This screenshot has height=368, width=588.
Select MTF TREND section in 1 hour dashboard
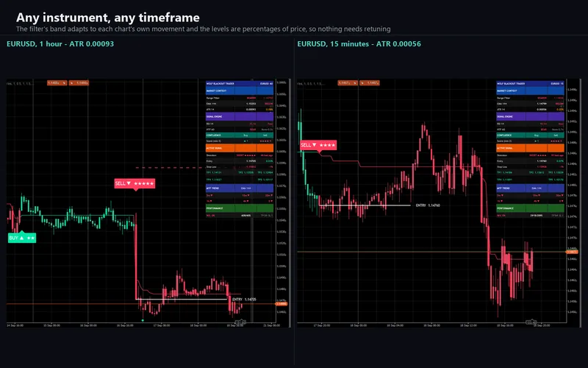click(240, 188)
